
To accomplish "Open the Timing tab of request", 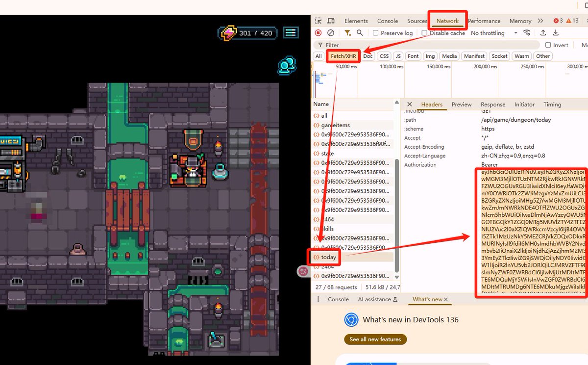I will pos(552,104).
